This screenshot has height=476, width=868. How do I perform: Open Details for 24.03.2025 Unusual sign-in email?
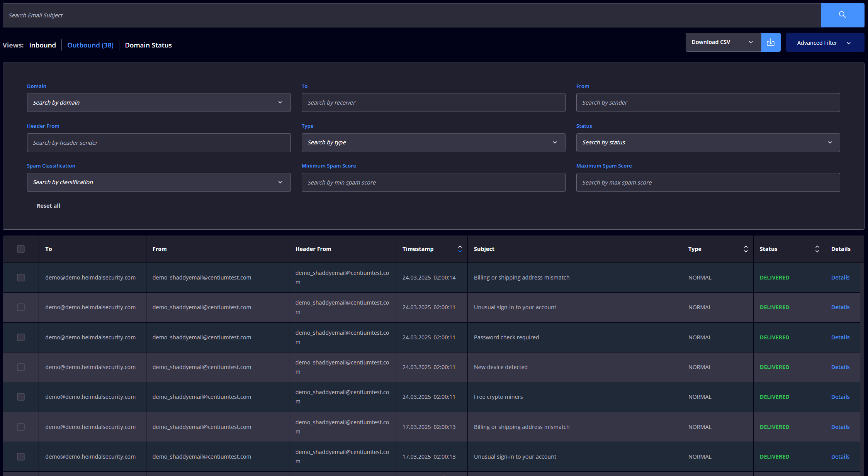pos(840,307)
